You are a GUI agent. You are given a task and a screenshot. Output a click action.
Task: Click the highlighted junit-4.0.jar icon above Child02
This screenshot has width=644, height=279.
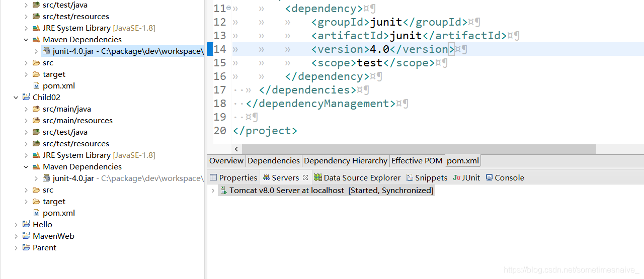tap(46, 51)
